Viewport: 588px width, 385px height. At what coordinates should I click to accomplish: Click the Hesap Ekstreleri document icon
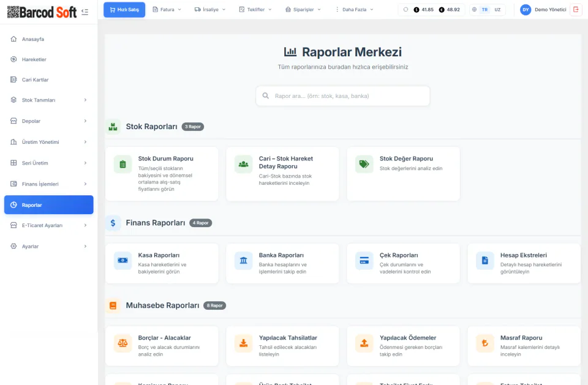[x=485, y=261]
